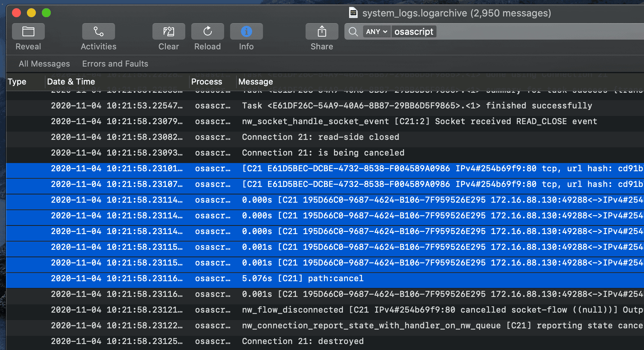The image size is (644, 350).
Task: Select the osascript search token
Action: click(414, 32)
